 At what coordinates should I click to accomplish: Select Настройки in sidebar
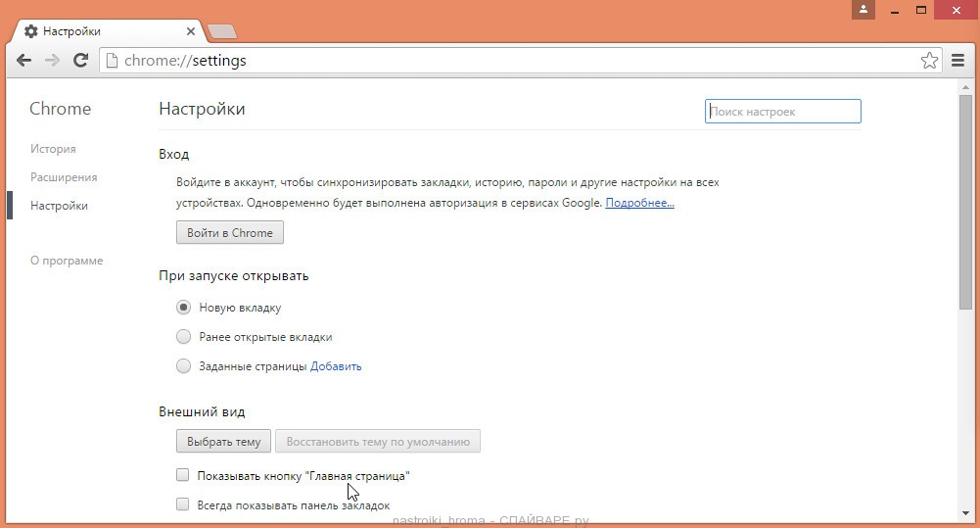click(59, 206)
